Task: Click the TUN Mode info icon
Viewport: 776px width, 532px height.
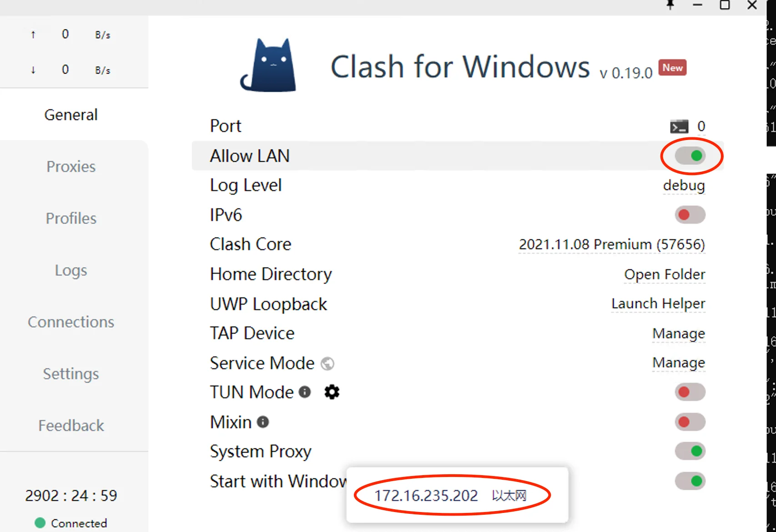Action: (305, 392)
